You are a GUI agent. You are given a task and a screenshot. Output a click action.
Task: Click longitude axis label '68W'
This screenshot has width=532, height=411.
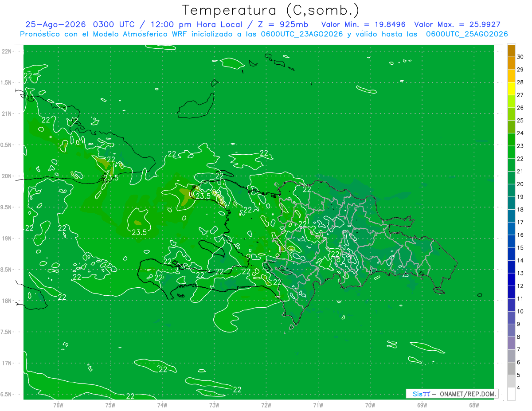click(473, 405)
